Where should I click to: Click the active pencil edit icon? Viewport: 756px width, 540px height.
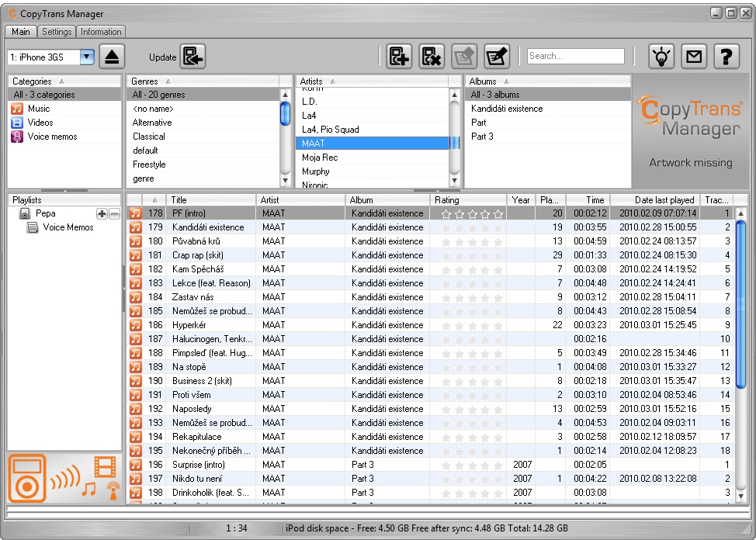pos(497,57)
